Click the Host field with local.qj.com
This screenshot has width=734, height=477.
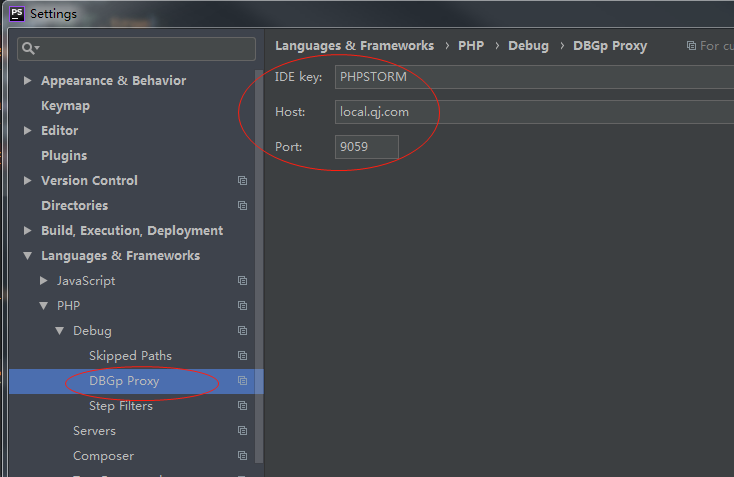coord(534,112)
